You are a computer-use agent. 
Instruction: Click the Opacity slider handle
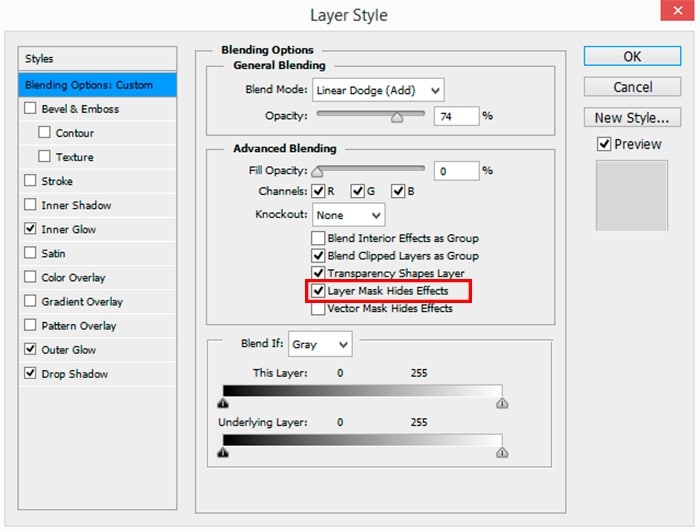397,117
